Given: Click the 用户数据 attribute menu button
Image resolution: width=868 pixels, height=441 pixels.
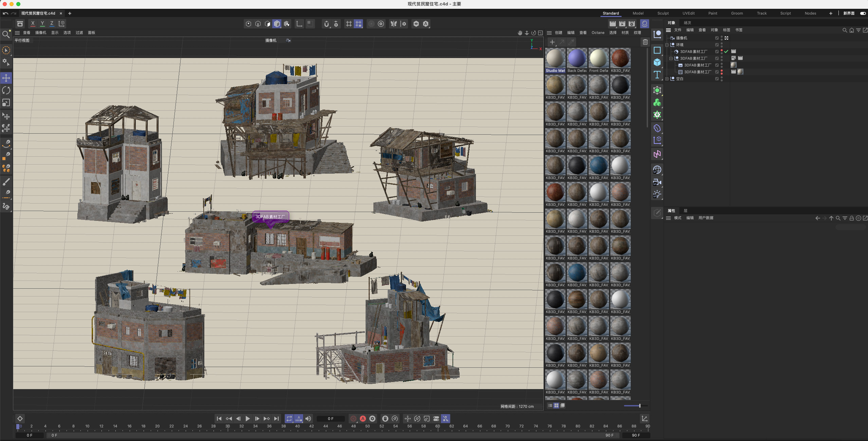Looking at the screenshot, I should click(705, 218).
